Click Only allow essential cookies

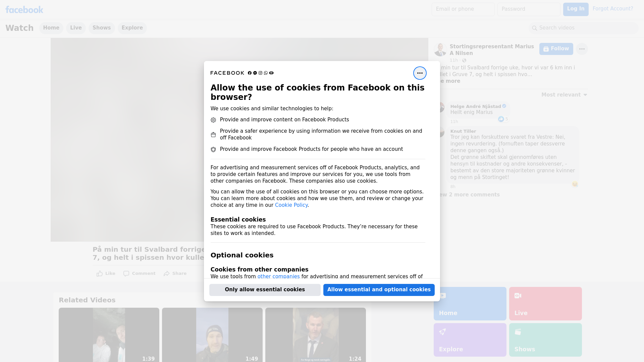pyautogui.click(x=265, y=290)
